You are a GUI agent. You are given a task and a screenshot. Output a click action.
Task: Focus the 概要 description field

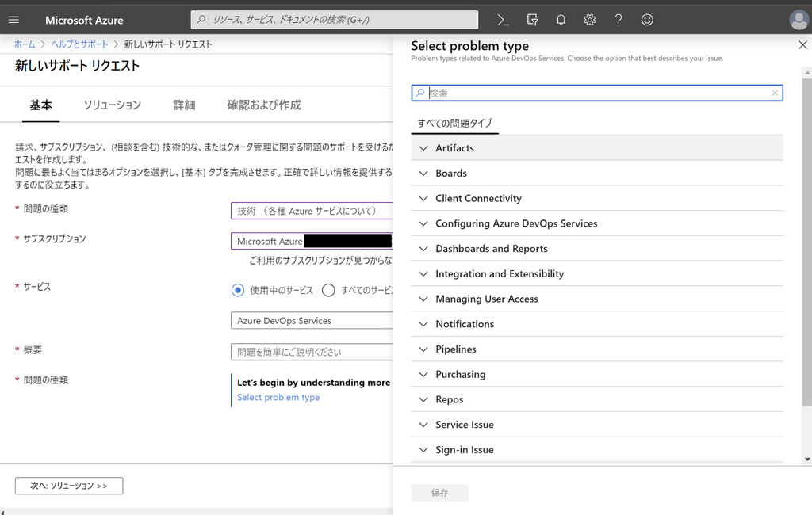click(312, 352)
